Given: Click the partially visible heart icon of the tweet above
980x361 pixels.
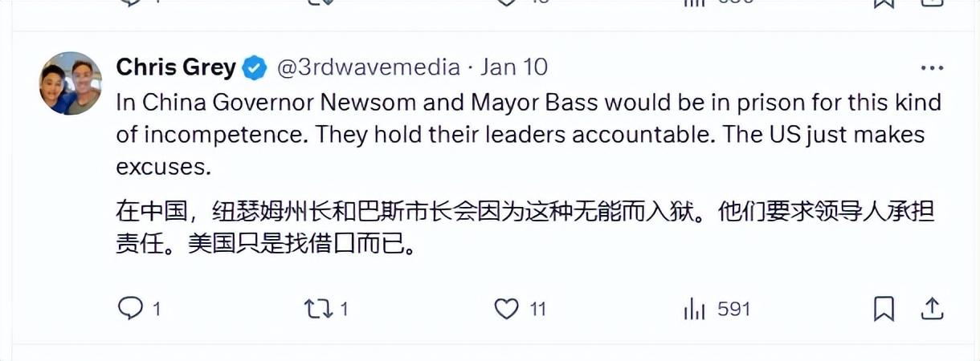Looking at the screenshot, I should pos(506,3).
